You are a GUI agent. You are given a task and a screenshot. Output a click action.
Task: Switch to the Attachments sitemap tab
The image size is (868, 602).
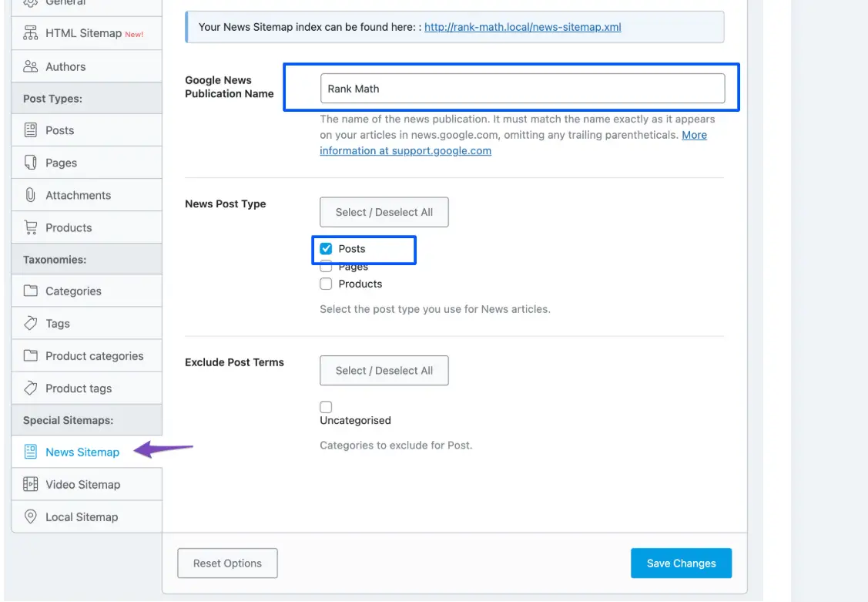(87, 195)
